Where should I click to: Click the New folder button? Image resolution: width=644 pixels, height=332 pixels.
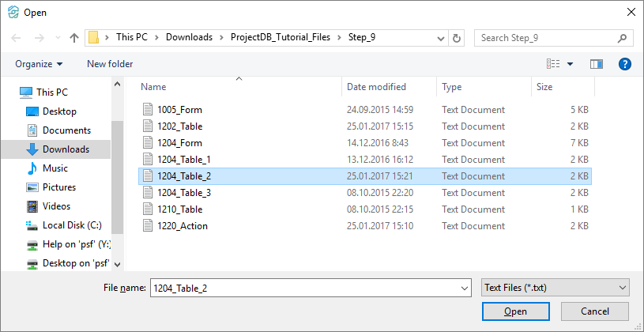[x=110, y=64]
